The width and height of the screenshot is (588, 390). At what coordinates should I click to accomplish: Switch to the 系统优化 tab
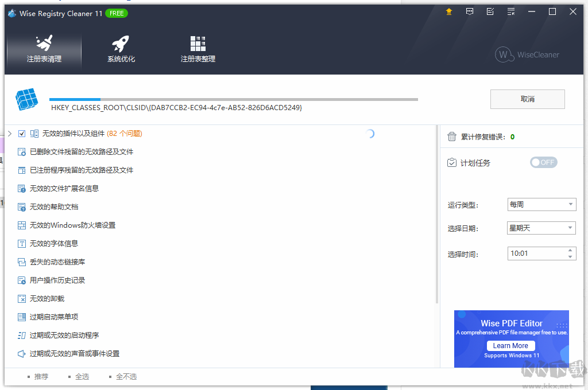[121, 49]
